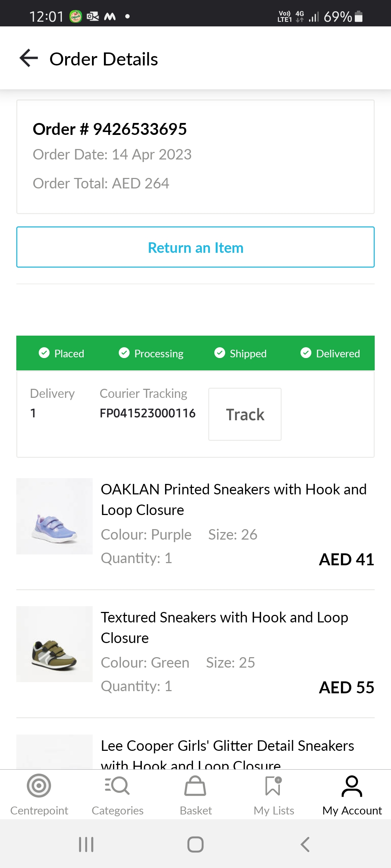Tap courier tracking number FP041523000116
This screenshot has height=868, width=391.
tap(147, 413)
